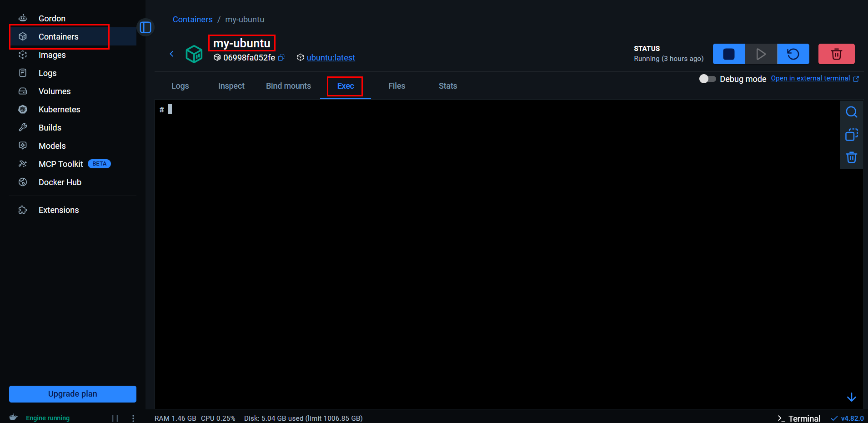The image size is (868, 423).
Task: Open the Bind mounts tab
Action: (288, 86)
